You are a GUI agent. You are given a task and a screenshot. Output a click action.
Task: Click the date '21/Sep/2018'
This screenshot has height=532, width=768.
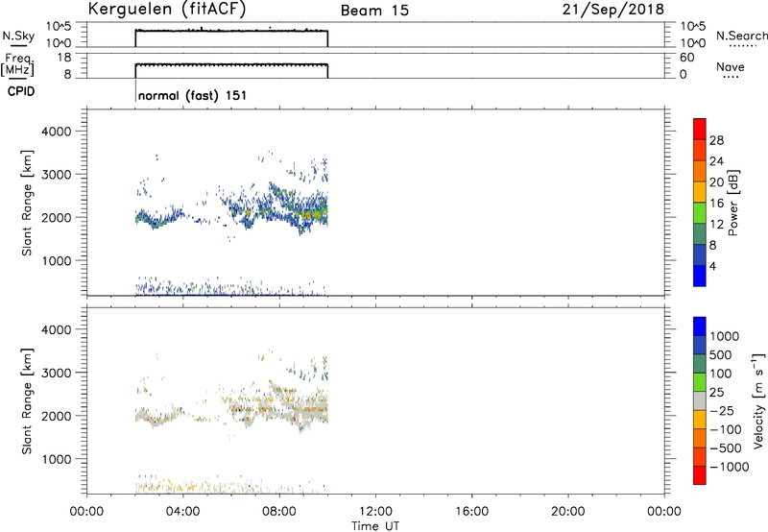click(x=612, y=10)
